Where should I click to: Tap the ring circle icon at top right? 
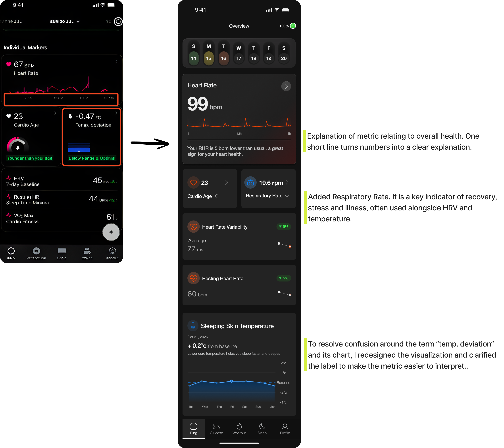coord(118,22)
